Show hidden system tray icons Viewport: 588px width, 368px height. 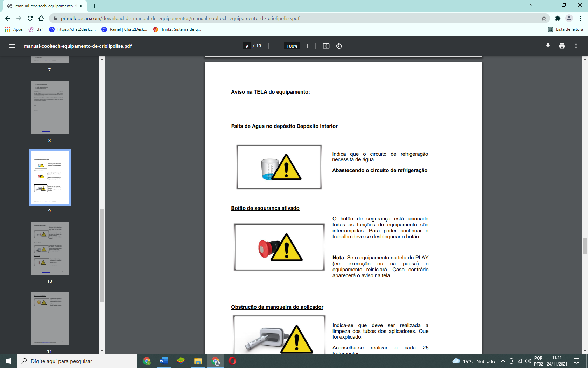pyautogui.click(x=503, y=361)
